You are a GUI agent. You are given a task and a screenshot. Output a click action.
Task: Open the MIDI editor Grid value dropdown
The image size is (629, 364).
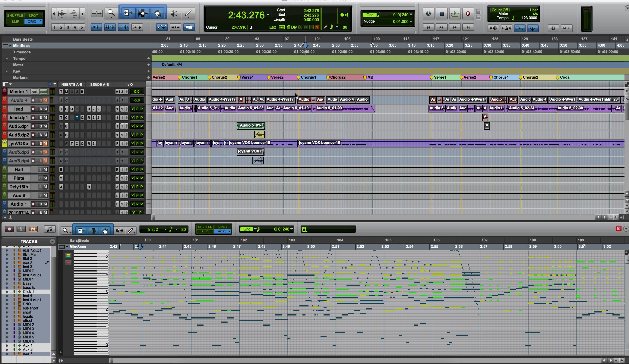click(292, 229)
